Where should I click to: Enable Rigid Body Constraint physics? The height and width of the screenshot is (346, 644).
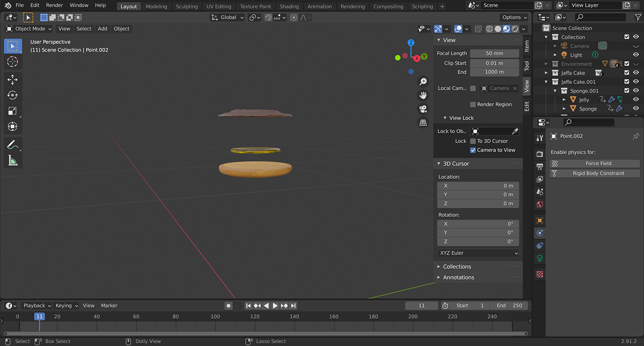595,174
